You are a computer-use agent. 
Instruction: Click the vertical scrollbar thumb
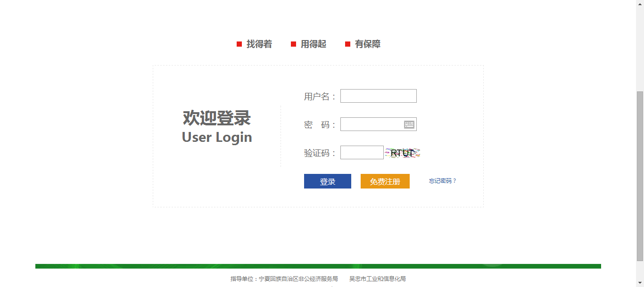tap(640, 175)
